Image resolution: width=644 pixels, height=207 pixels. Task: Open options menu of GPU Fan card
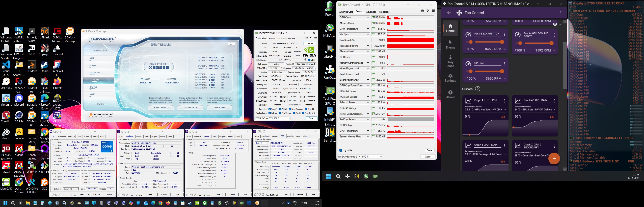[505, 64]
